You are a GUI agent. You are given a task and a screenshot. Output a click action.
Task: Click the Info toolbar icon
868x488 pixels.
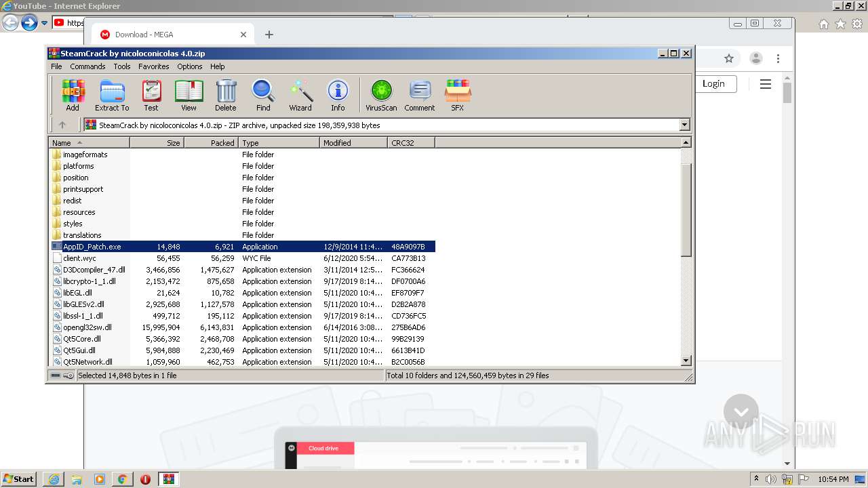(338, 95)
